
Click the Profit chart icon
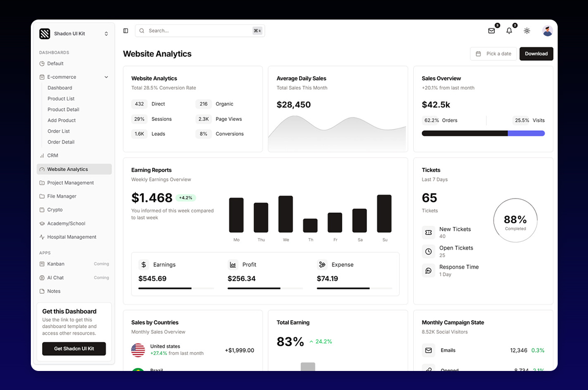pos(233,264)
